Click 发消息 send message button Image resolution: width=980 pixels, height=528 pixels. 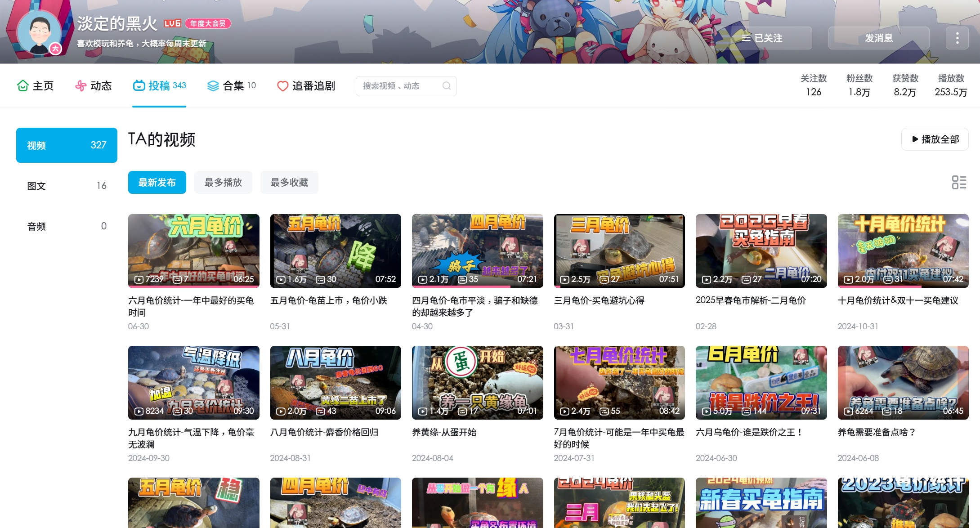click(878, 38)
